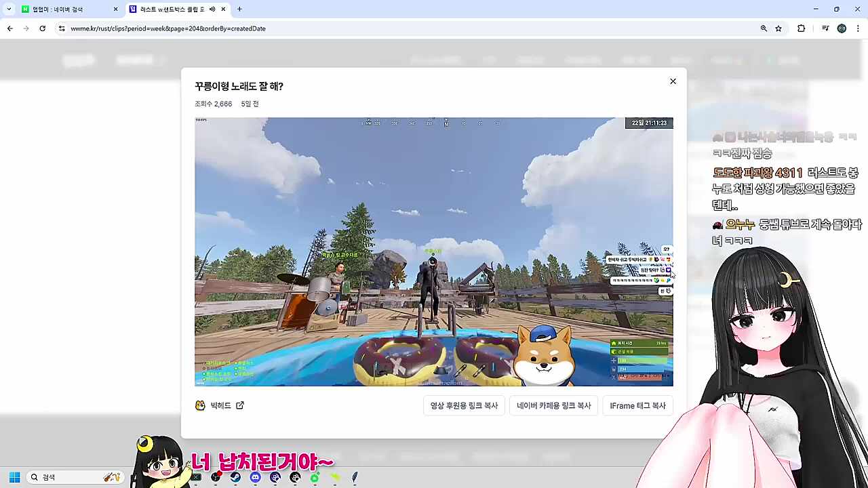The image size is (868, 488).
Task: Open site information icon in address bar
Action: coord(62,28)
